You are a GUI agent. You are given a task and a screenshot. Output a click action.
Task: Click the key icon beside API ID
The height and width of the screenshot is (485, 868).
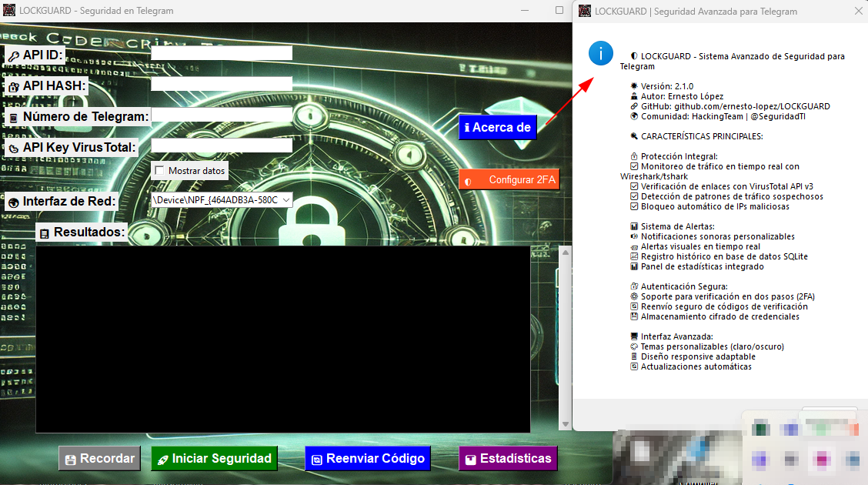(x=14, y=56)
